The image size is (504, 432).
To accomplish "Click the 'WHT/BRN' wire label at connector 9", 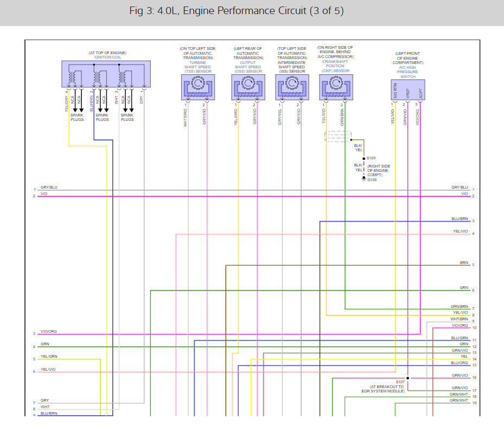I will pyautogui.click(x=459, y=319).
